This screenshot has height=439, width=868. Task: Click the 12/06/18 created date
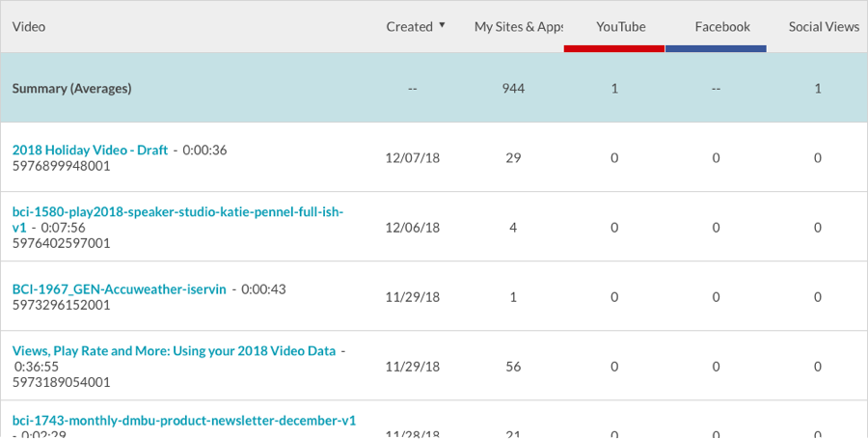[412, 228]
